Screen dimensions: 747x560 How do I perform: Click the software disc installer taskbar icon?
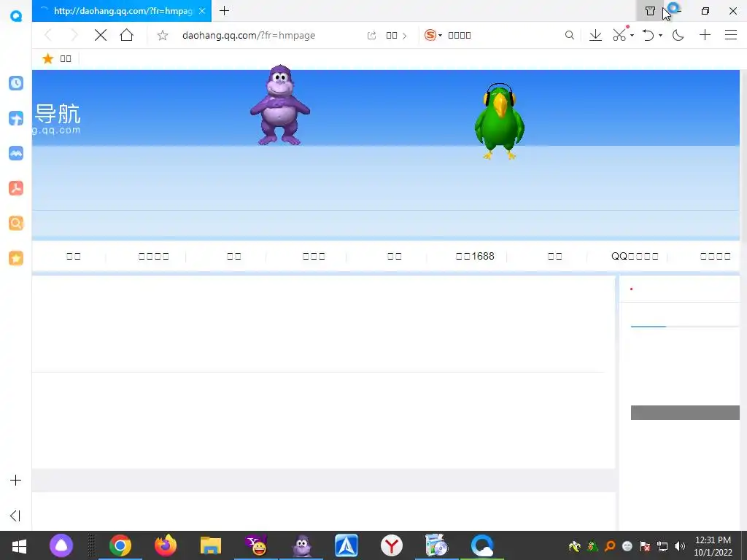(x=436, y=545)
